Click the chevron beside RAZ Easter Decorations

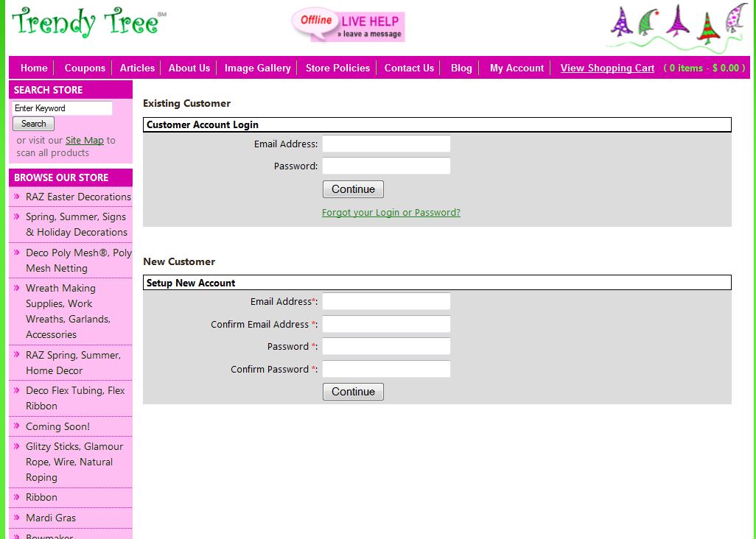click(17, 197)
